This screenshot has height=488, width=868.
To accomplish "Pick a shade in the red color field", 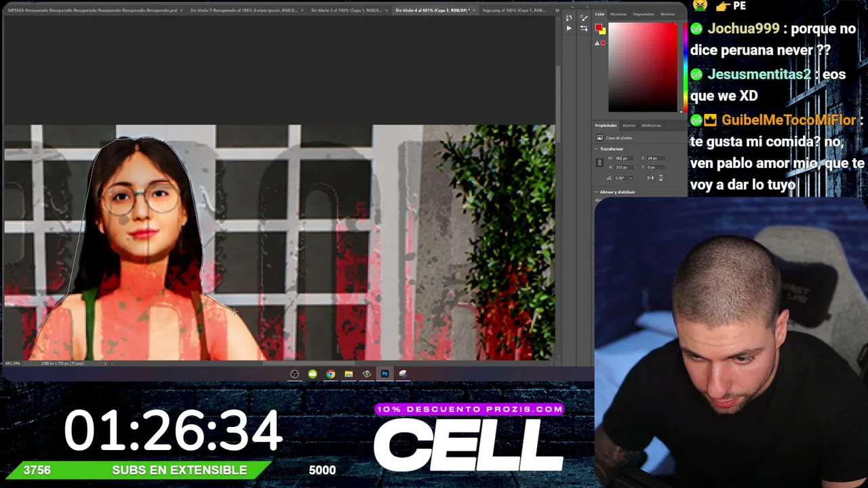I will pos(642,67).
